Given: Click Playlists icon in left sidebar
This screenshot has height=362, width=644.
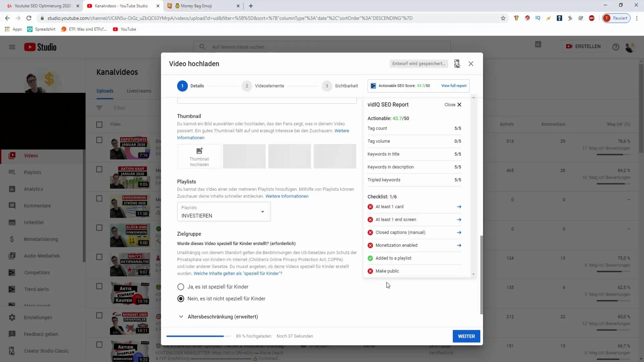Looking at the screenshot, I should [12, 172].
